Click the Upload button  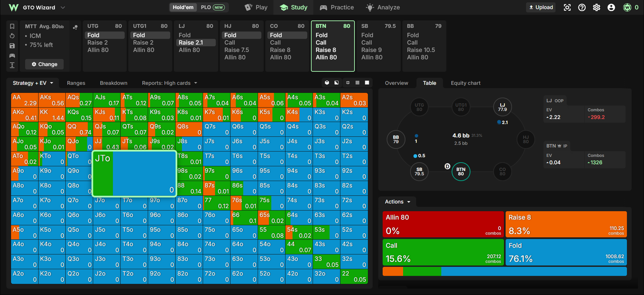click(x=541, y=7)
